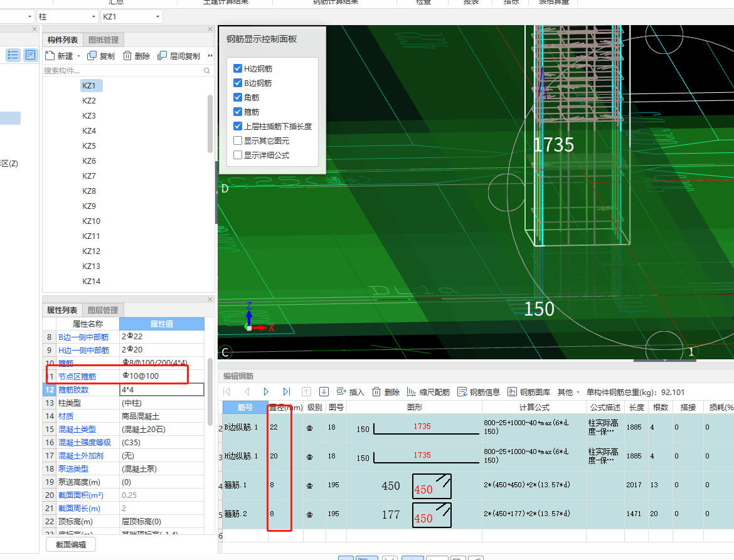Viewport: 734px width, 560px height.
Task: Select the list view icon in left panel
Action: tap(13, 55)
